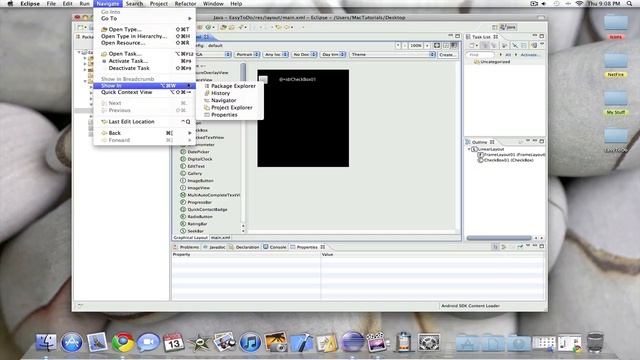The width and height of the screenshot is (640, 360).
Task: Maximize the Outline panel
Action: click(542, 141)
